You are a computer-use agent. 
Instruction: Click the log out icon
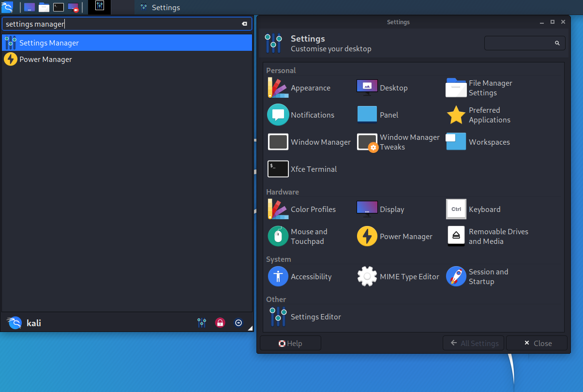239,322
